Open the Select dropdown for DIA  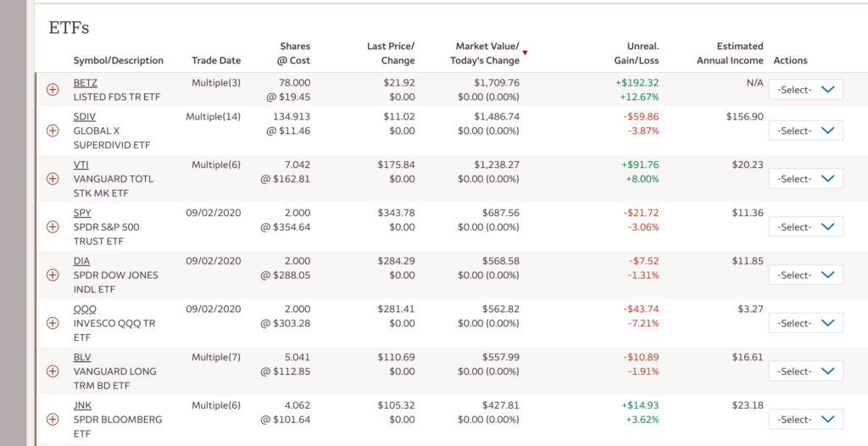tap(805, 276)
